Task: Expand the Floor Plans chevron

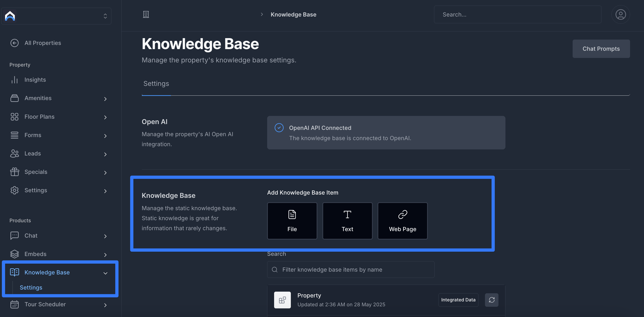Action: pos(105,117)
